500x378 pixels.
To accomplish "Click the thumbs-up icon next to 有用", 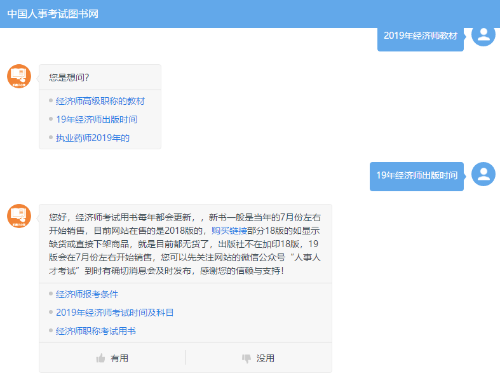I will click(x=100, y=358).
